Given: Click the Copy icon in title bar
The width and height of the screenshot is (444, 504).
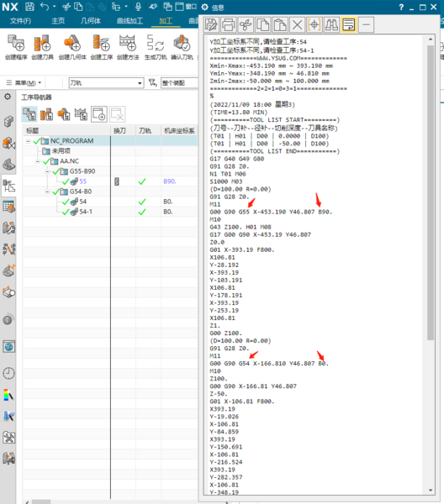Looking at the screenshot, I should (x=78, y=7).
